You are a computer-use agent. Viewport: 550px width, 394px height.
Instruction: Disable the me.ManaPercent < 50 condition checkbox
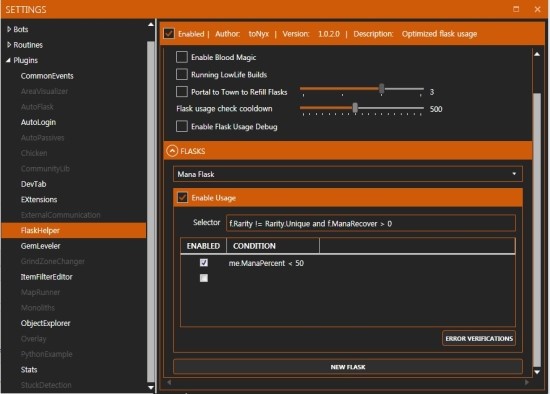pyautogui.click(x=204, y=262)
